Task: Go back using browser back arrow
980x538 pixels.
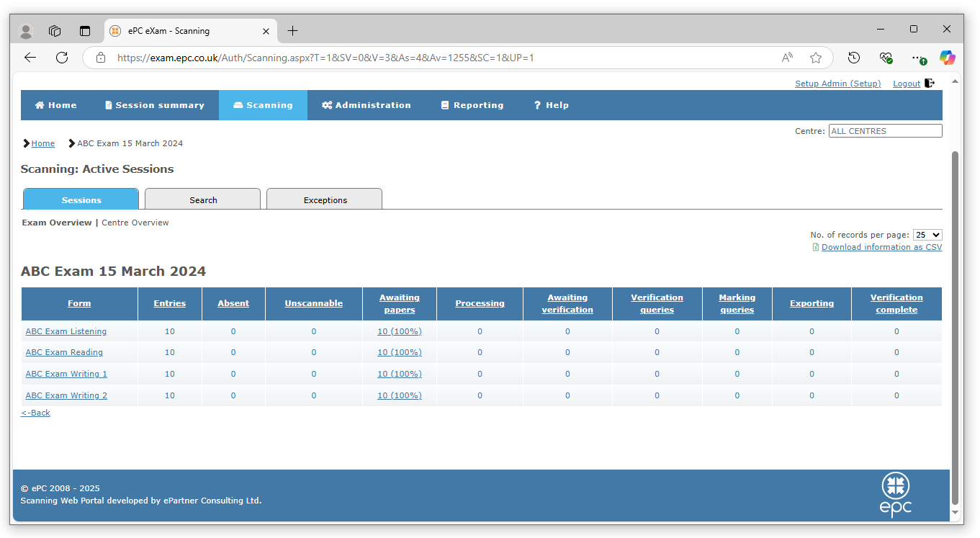Action: pyautogui.click(x=30, y=58)
